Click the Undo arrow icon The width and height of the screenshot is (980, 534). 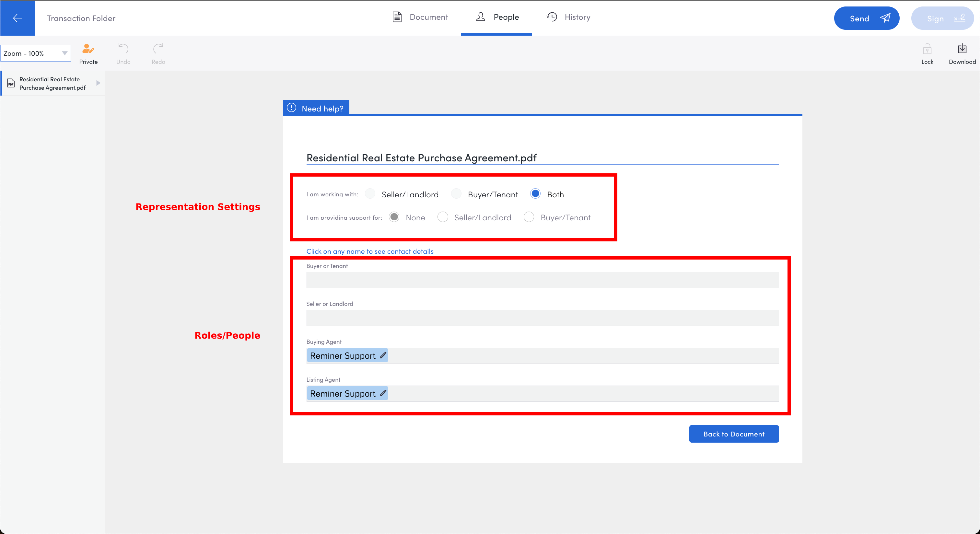[123, 48]
